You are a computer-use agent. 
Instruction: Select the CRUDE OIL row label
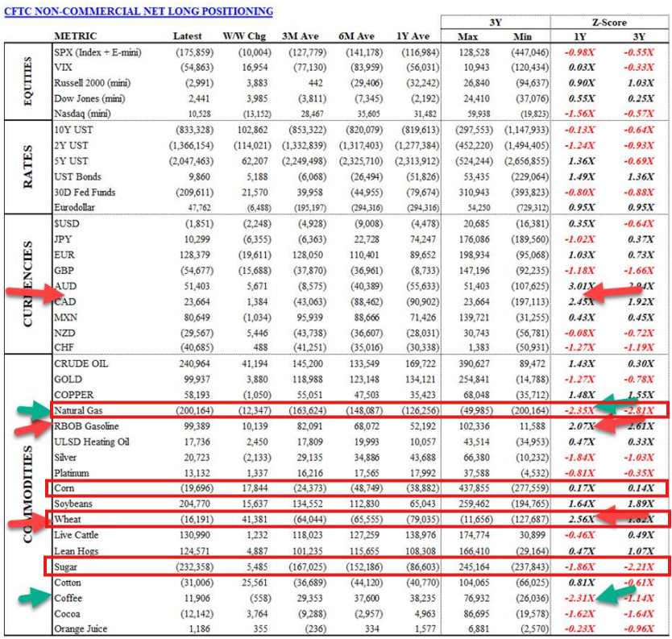81,363
